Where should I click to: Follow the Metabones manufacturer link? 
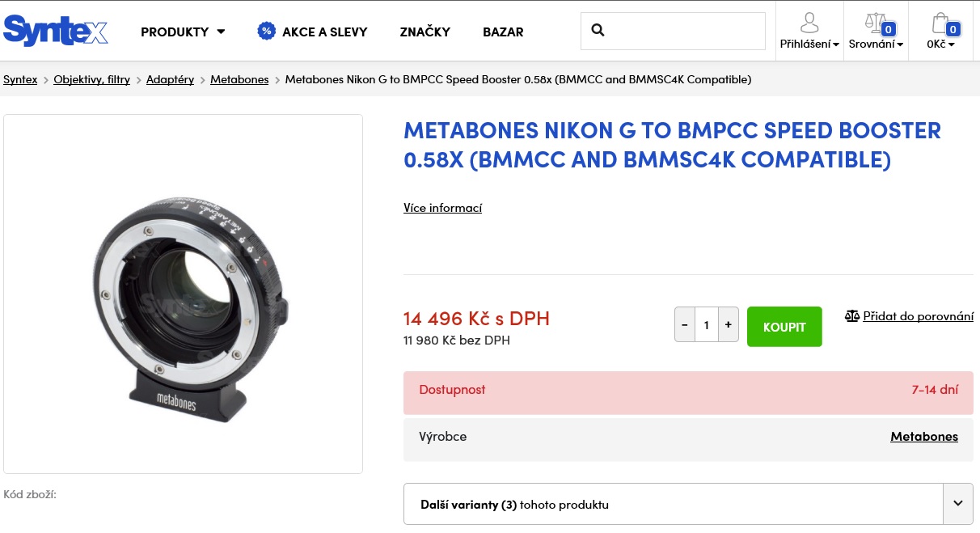click(x=923, y=437)
